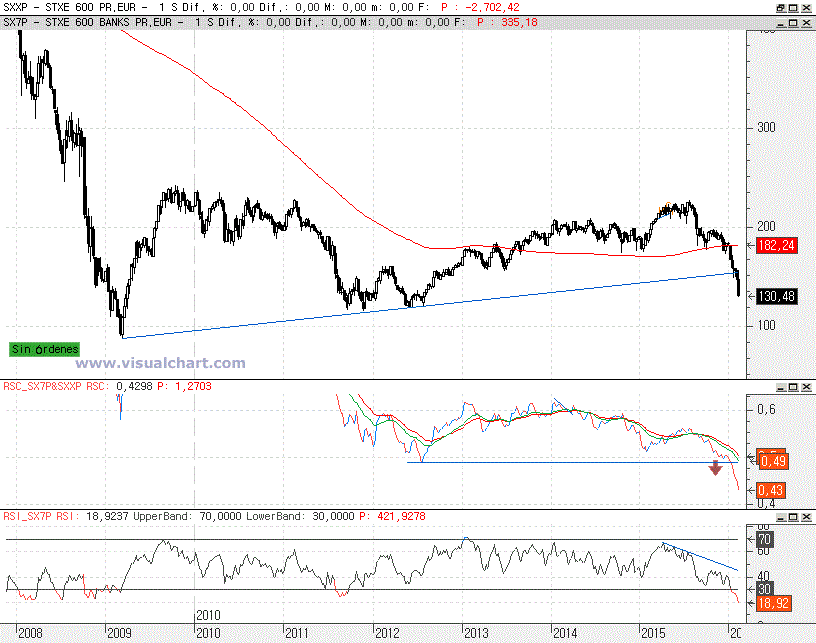Click the orange 0,49 RSC value label
The height and width of the screenshot is (643, 816).
point(773,461)
